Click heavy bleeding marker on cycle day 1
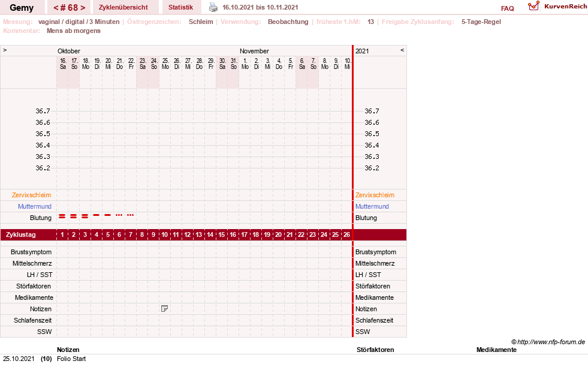 pos(62,216)
